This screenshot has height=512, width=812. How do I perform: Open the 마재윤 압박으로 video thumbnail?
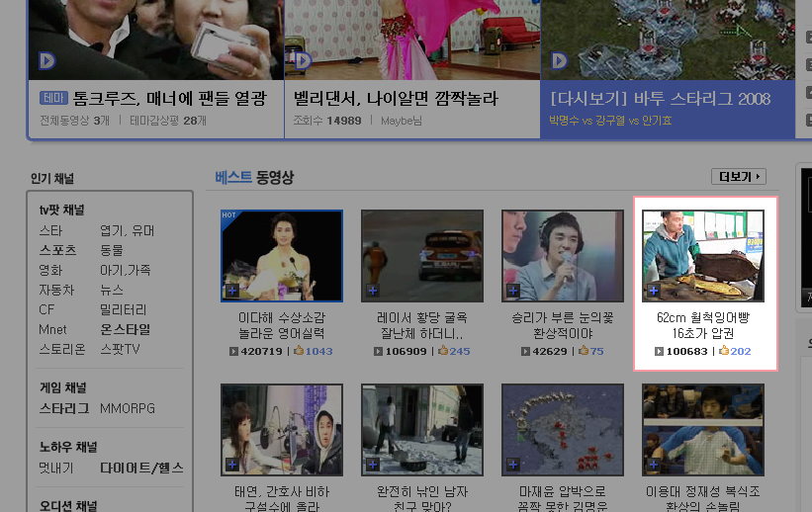(x=563, y=430)
